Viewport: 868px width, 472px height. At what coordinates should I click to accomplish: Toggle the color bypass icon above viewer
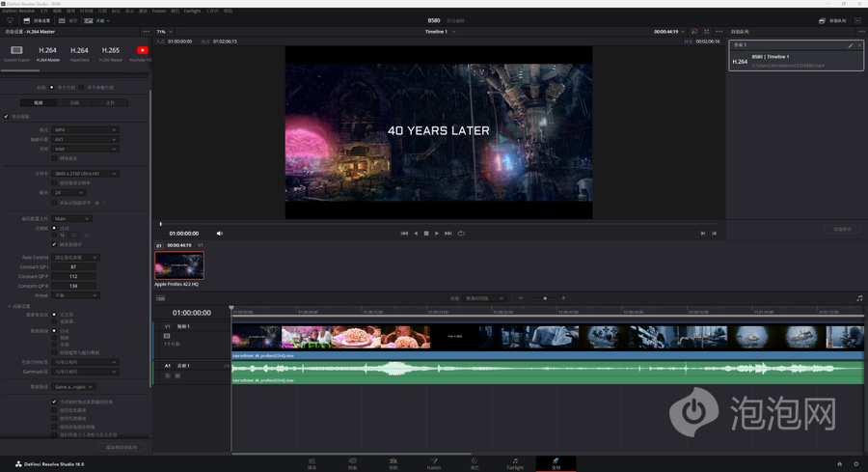coord(694,32)
